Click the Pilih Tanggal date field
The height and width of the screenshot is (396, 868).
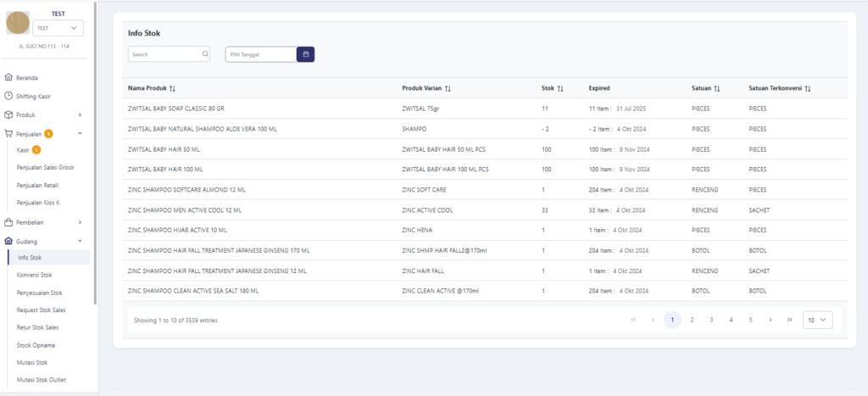coord(261,54)
